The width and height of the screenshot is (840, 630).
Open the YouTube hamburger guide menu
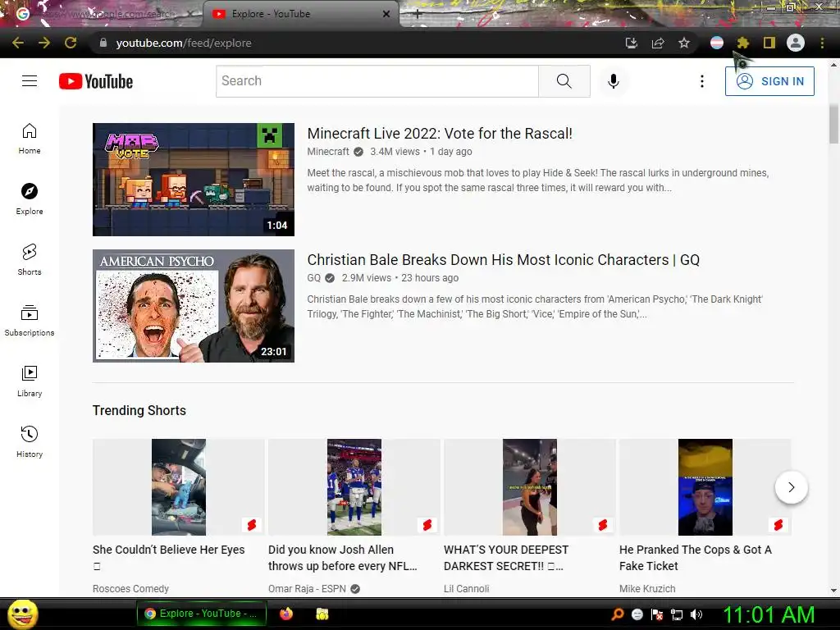coord(30,81)
